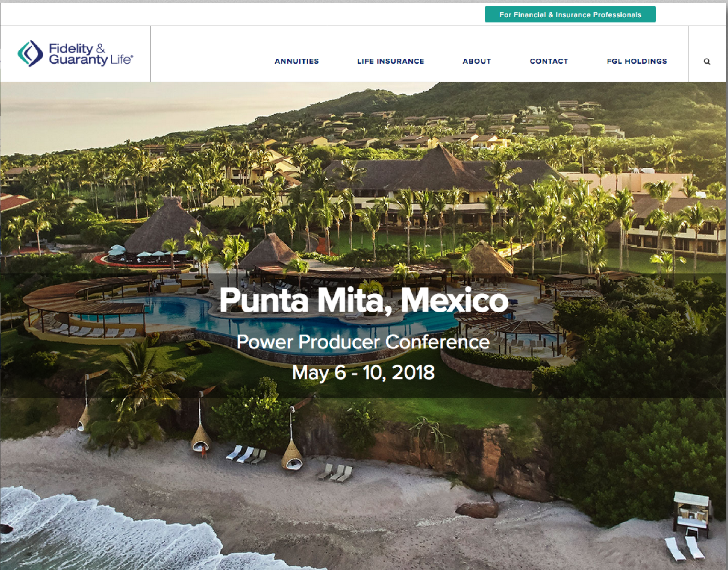The width and height of the screenshot is (728, 570).
Task: Click the white canopy beach cabana
Action: (x=691, y=513)
